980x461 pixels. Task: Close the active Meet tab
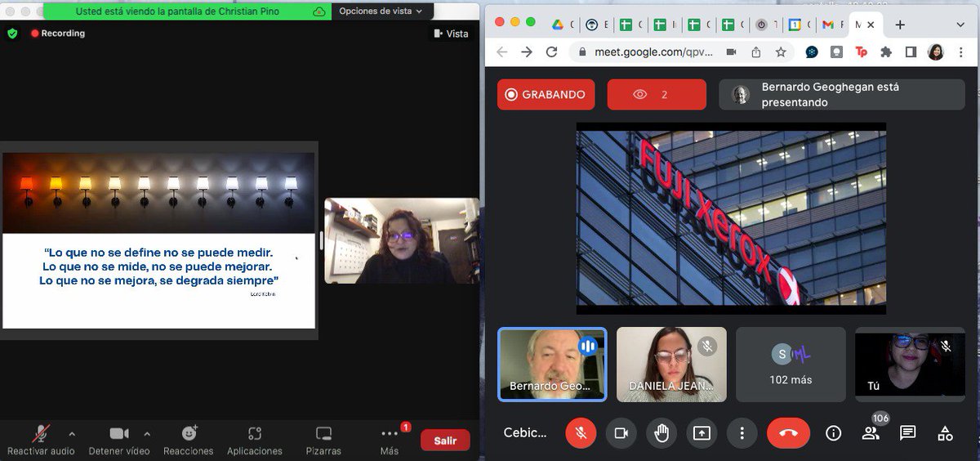tap(871, 25)
